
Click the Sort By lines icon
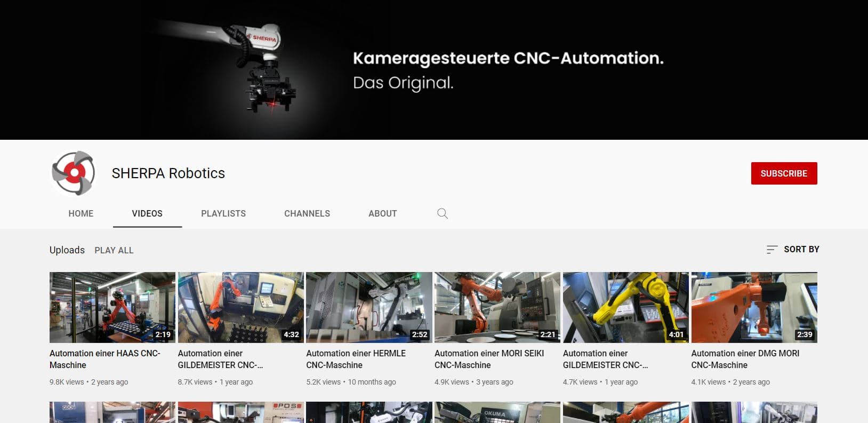(771, 249)
